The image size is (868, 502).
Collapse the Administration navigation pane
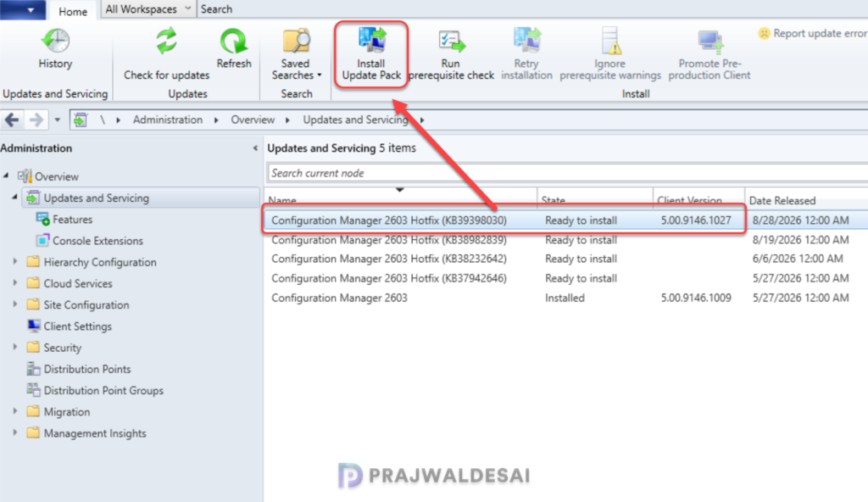click(x=255, y=148)
